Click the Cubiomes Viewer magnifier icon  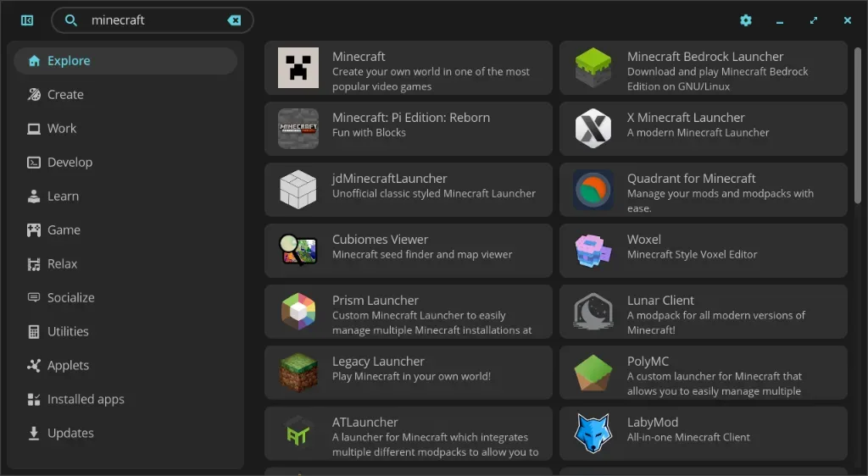pyautogui.click(x=298, y=251)
